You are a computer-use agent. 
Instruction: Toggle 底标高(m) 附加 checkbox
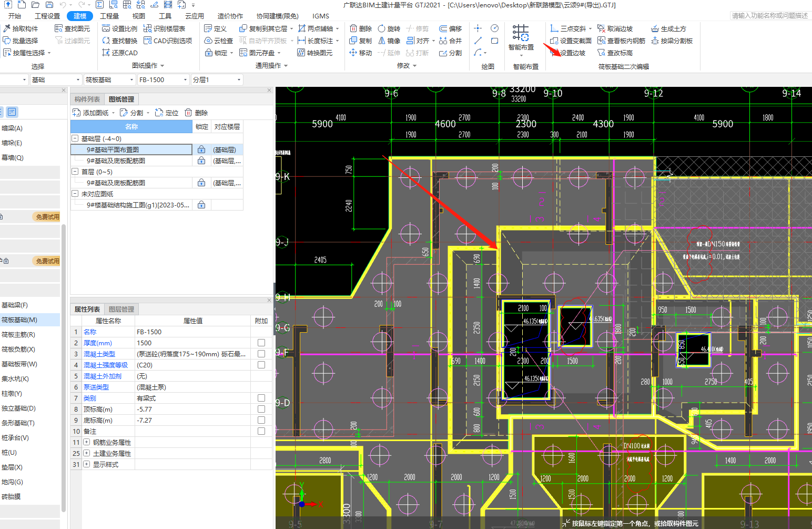[261, 420]
